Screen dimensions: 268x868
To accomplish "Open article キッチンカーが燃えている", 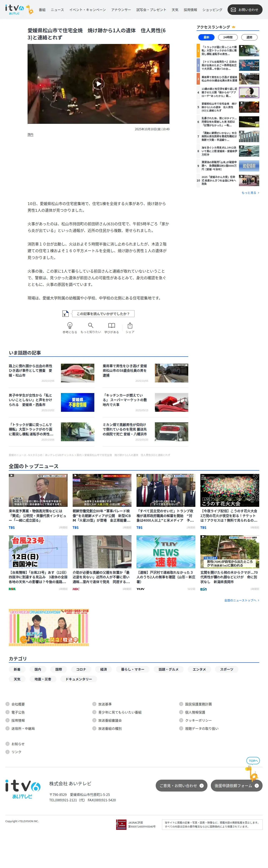I will (125, 400).
